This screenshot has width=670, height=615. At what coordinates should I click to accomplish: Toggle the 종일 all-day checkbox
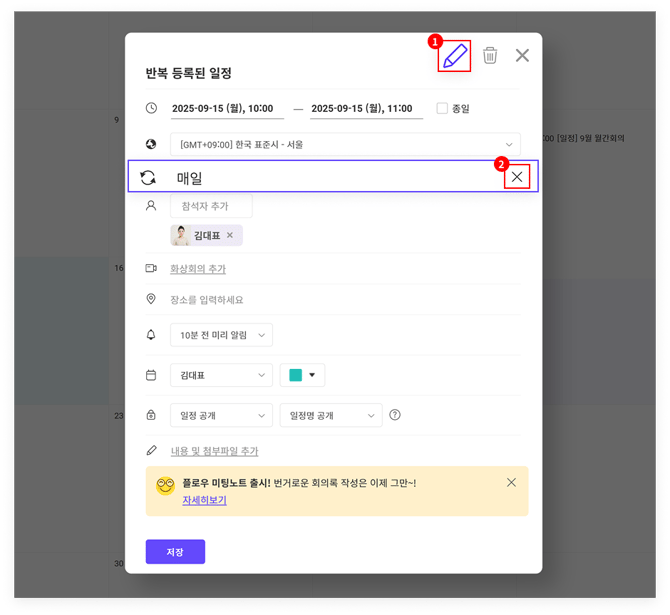click(442, 108)
